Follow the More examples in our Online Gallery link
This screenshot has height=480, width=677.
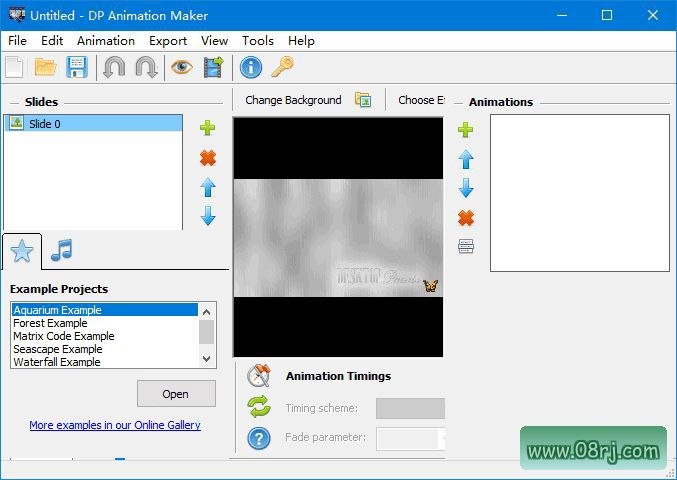click(x=115, y=425)
